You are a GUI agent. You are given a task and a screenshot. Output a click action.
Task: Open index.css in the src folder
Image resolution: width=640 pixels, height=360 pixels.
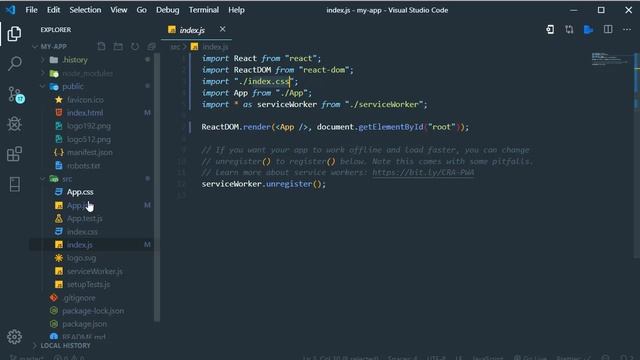(x=82, y=232)
